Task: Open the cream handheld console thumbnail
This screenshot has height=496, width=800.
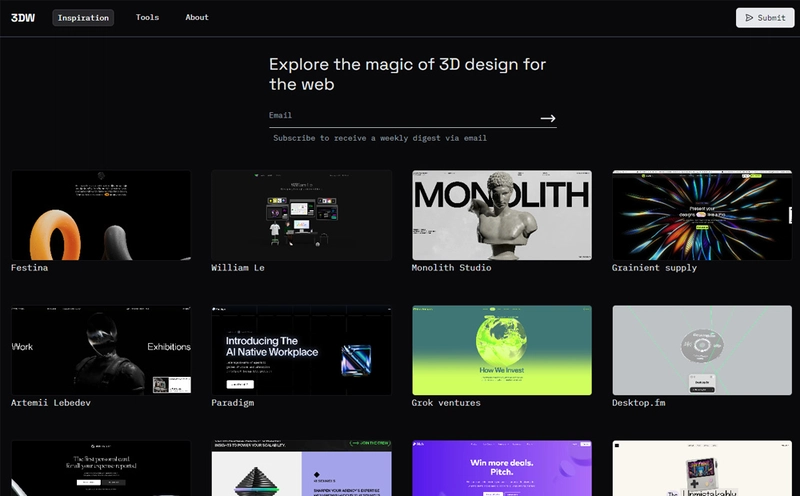Action: 702,468
